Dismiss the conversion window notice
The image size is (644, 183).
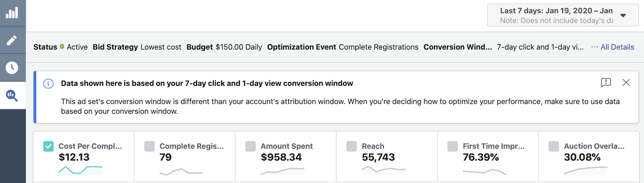(x=626, y=83)
